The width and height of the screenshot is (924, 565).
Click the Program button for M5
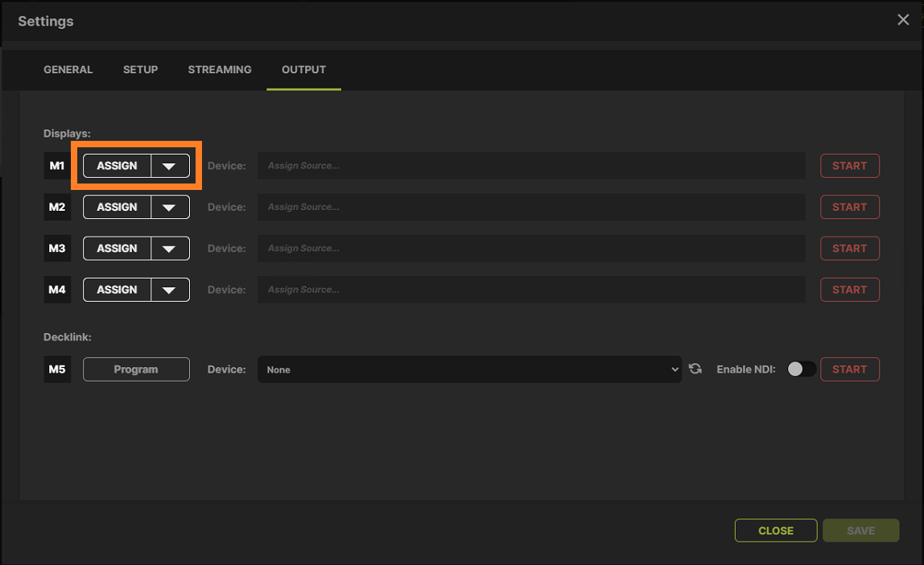click(136, 369)
